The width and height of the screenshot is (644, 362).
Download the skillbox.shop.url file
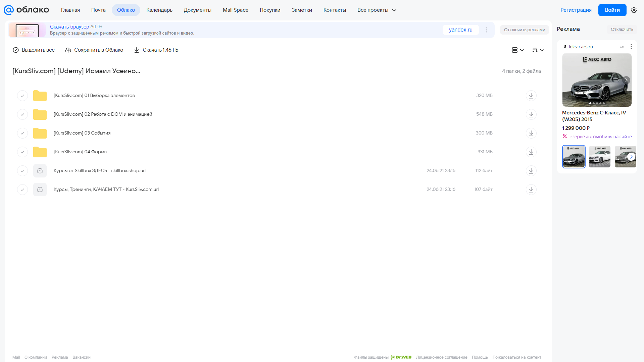click(531, 171)
